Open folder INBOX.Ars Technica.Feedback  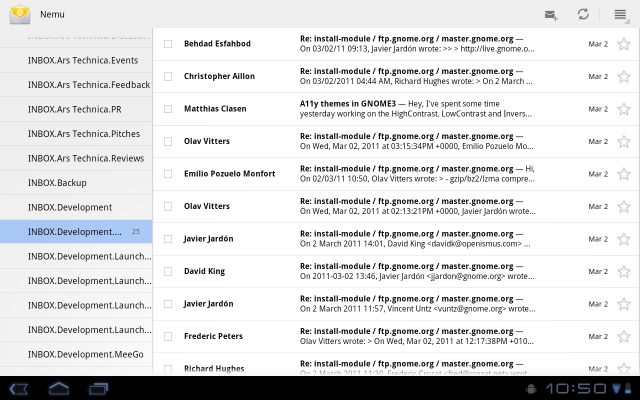point(76,85)
